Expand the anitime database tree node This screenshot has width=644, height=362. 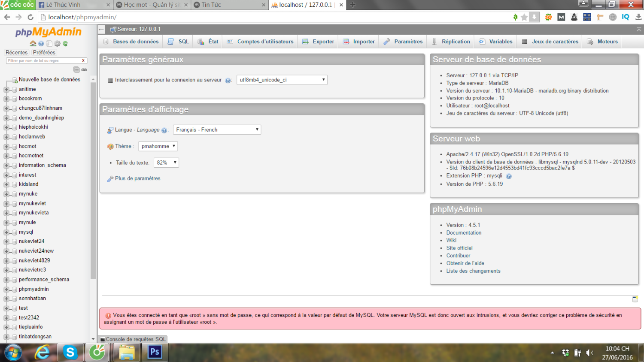coord(6,90)
